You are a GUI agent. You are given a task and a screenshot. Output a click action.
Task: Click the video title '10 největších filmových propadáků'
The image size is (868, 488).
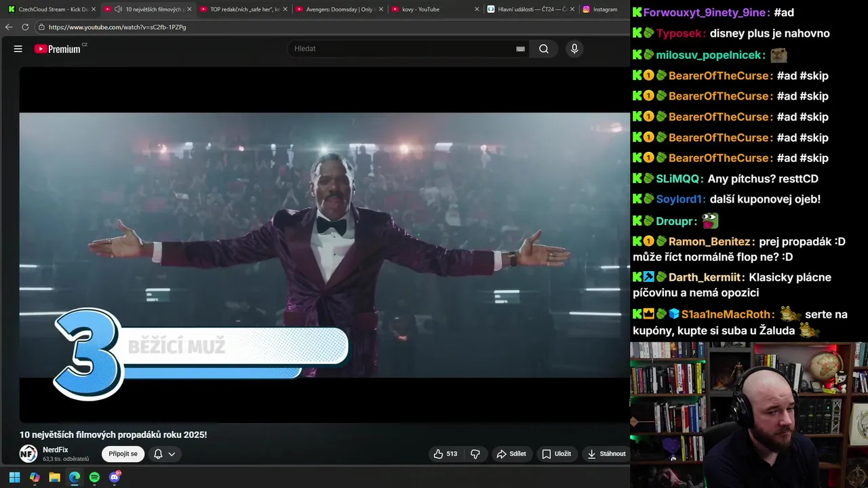click(x=113, y=435)
